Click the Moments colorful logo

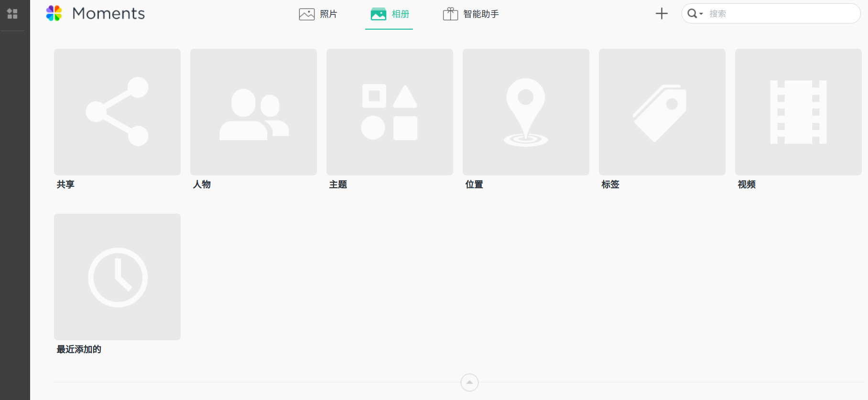tap(54, 13)
